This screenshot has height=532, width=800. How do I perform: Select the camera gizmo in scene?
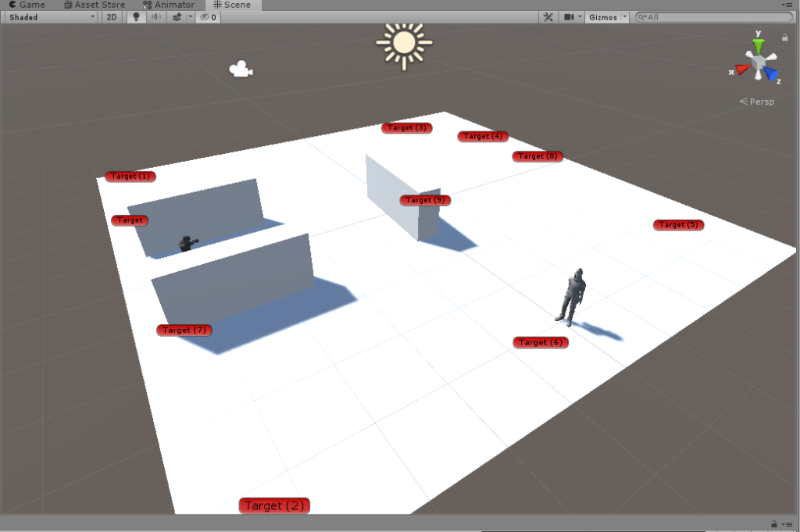pos(241,70)
